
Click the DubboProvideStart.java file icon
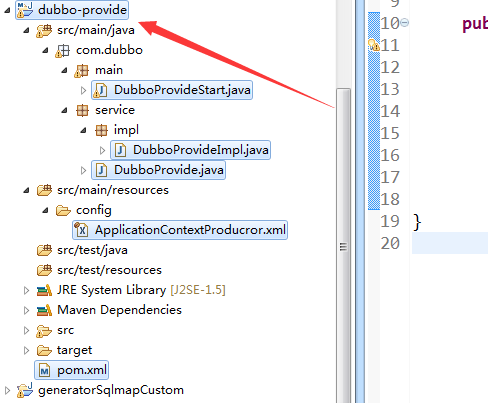100,90
